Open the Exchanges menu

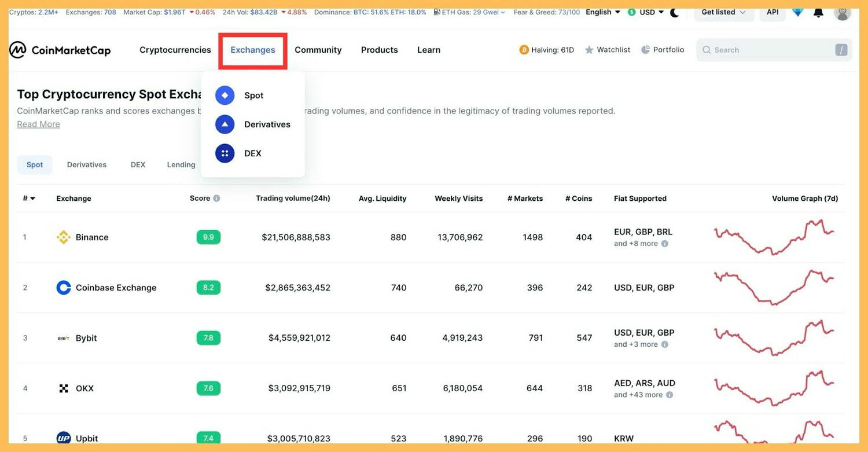pyautogui.click(x=253, y=50)
